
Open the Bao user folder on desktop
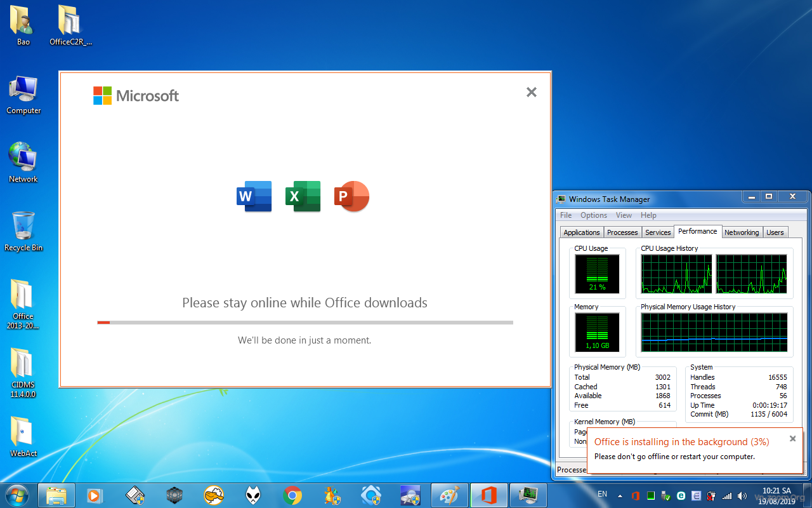click(23, 25)
